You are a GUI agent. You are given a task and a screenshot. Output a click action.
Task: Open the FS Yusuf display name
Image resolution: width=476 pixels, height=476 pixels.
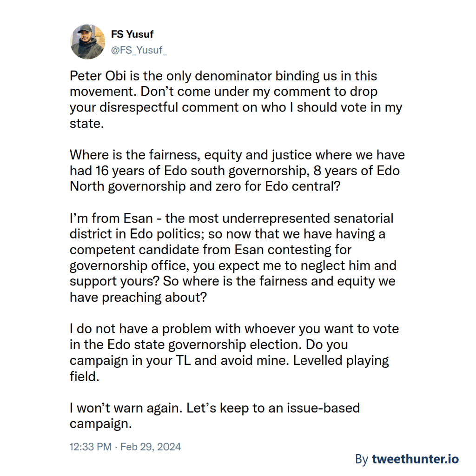(132, 34)
